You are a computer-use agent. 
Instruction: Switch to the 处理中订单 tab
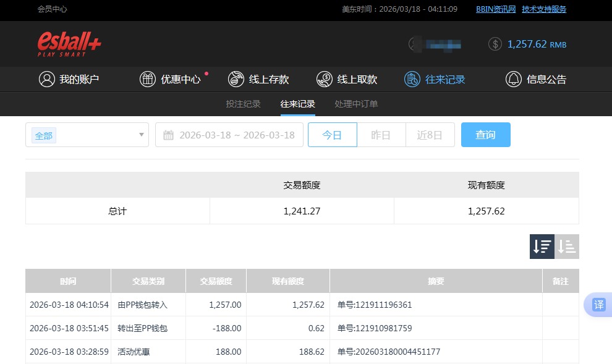[356, 104]
